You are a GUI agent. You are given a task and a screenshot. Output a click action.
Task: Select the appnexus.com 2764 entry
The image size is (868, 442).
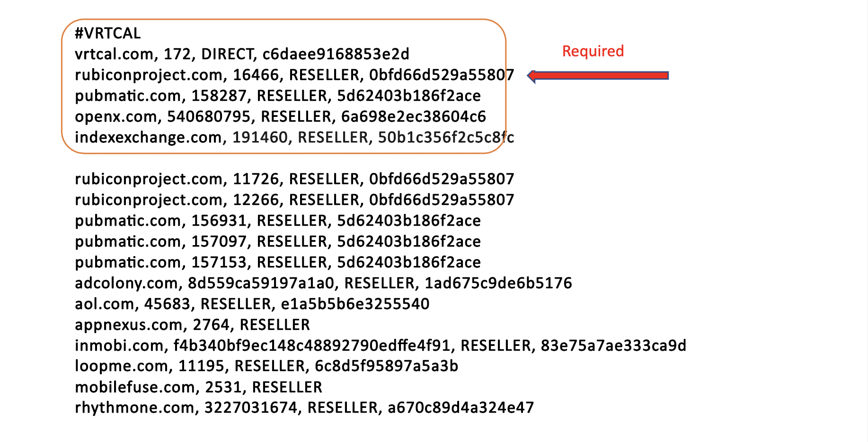[x=192, y=325]
